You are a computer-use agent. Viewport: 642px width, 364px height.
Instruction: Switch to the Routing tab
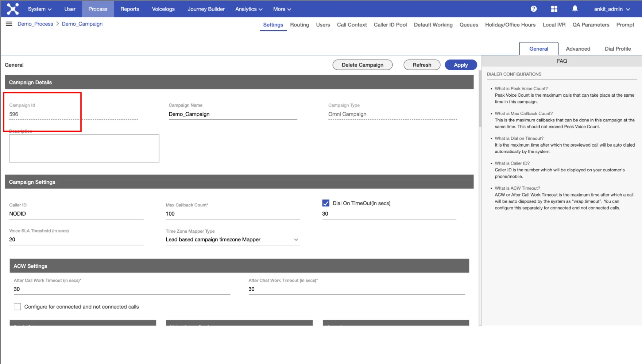299,25
